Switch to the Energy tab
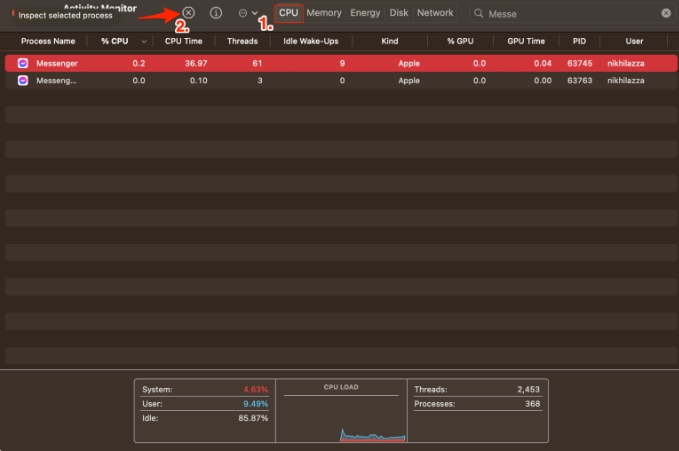The height and width of the screenshot is (451, 679). point(365,13)
